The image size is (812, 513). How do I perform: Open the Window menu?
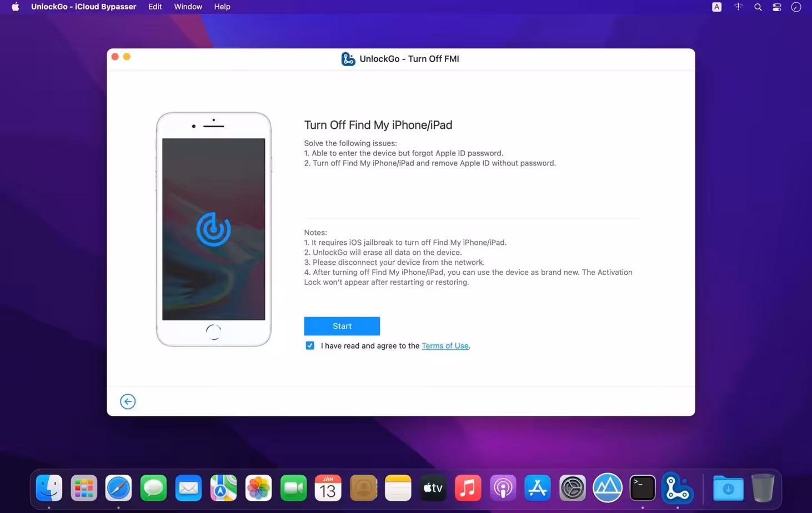188,7
